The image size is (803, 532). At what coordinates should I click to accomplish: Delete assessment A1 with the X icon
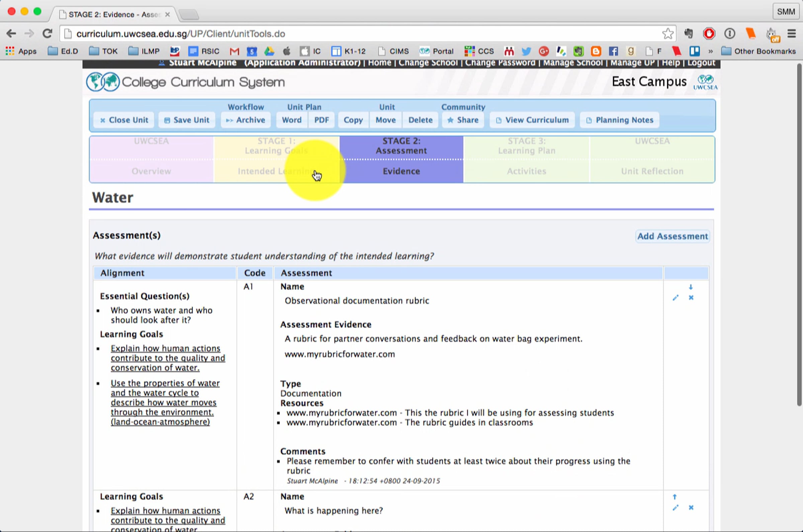pos(691,298)
